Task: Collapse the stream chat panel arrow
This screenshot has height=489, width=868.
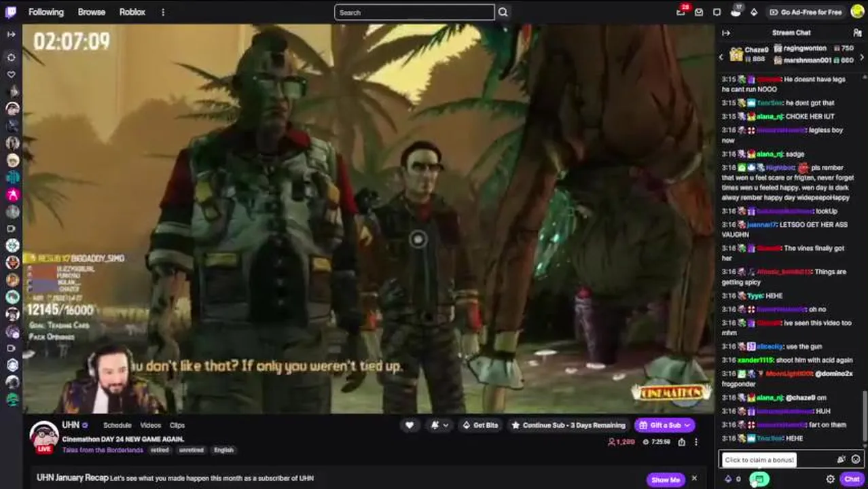Action: click(726, 33)
